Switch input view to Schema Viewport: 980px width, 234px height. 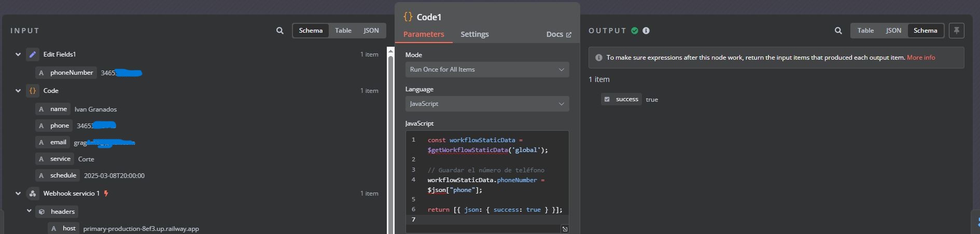point(311,31)
